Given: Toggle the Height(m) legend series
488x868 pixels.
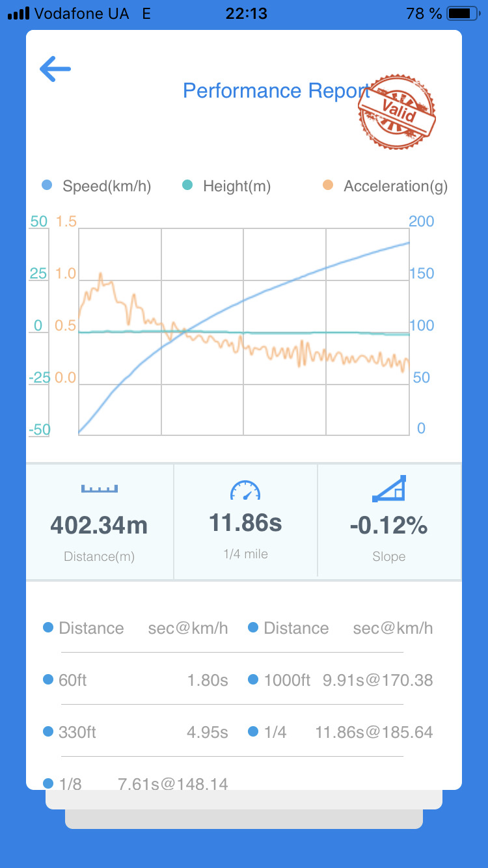Looking at the screenshot, I should point(226,186).
